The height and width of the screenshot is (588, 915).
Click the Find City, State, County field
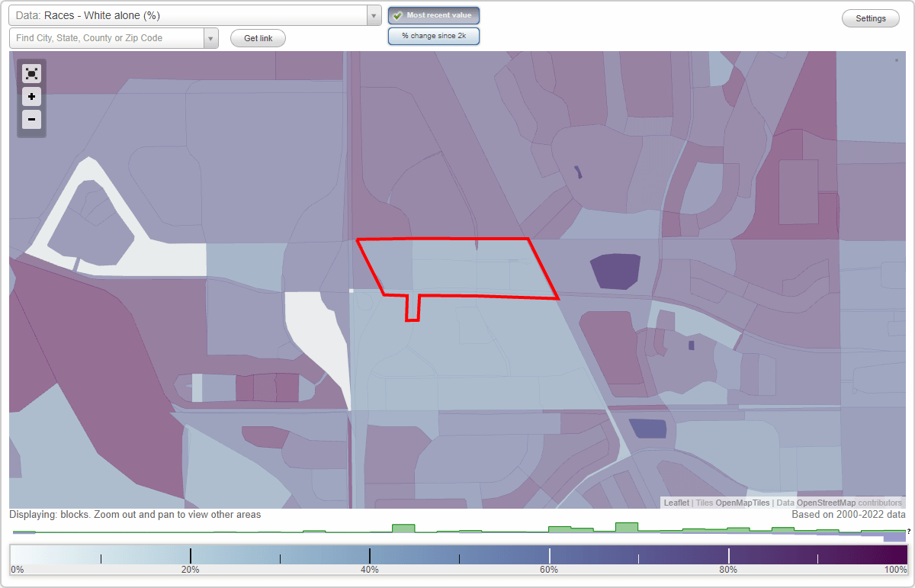pyautogui.click(x=107, y=38)
